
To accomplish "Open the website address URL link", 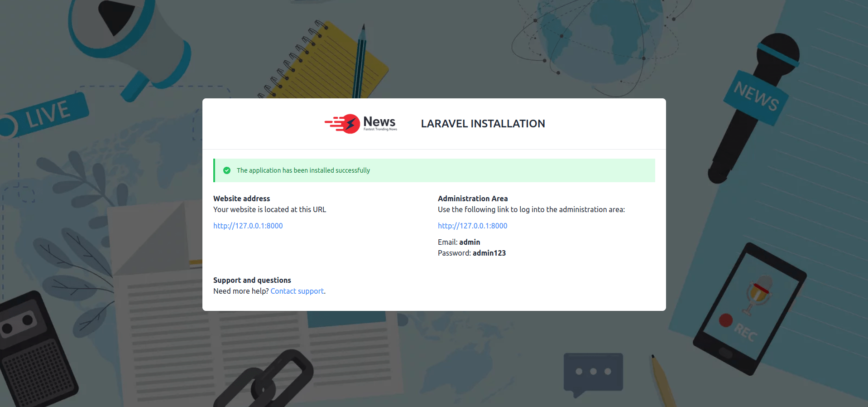I will (x=248, y=226).
